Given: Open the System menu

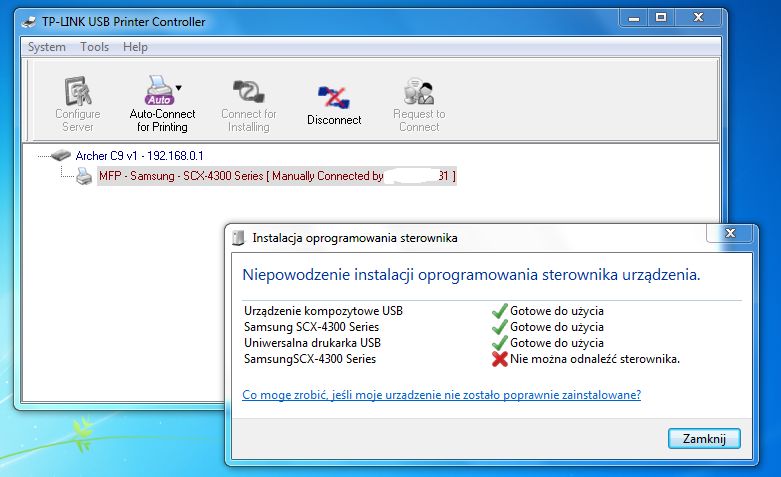Looking at the screenshot, I should pos(47,47).
